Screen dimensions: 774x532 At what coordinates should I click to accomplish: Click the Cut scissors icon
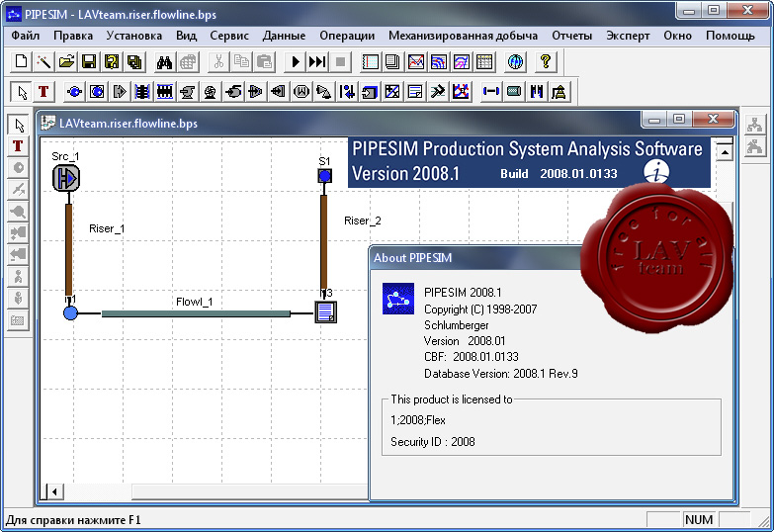pyautogui.click(x=218, y=61)
